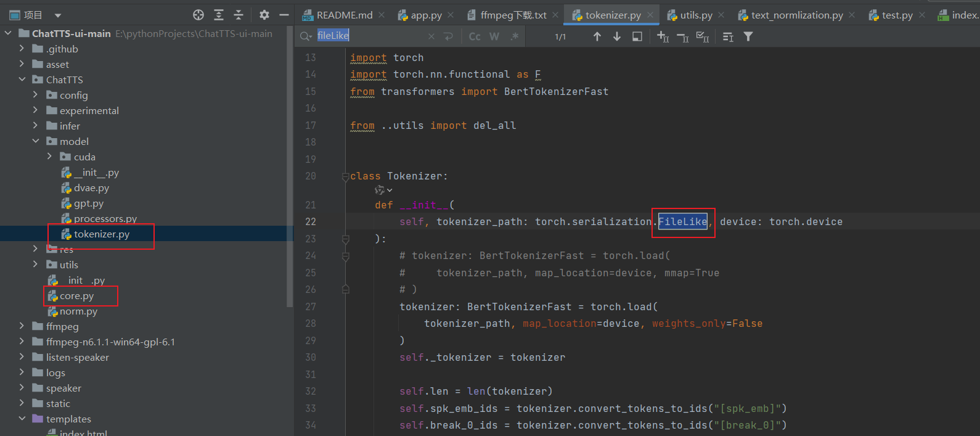Select gpt.py file in tree
980x436 pixels.
[89, 203]
